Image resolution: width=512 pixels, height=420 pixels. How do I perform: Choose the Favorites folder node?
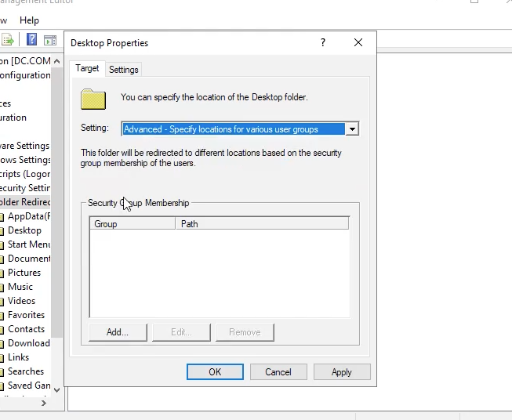(26, 315)
